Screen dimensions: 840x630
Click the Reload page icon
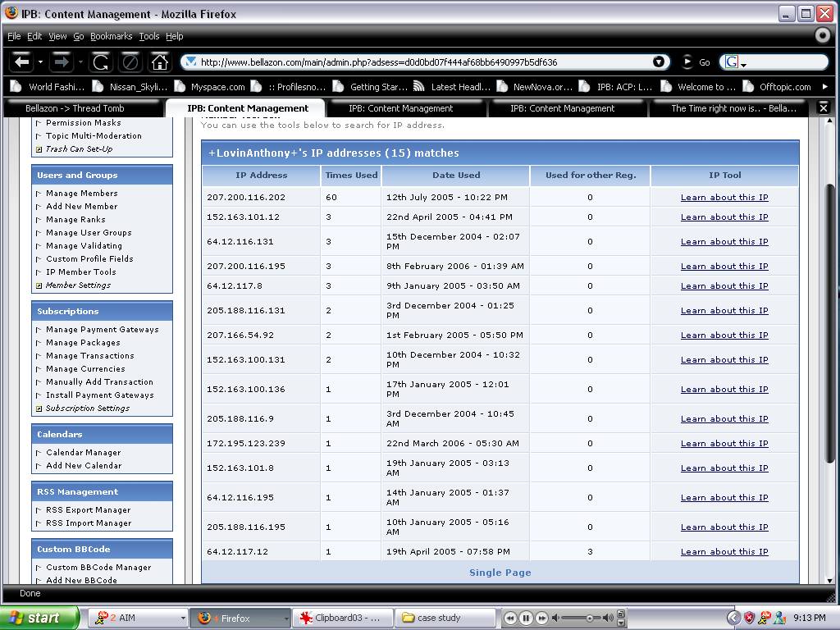(x=100, y=62)
